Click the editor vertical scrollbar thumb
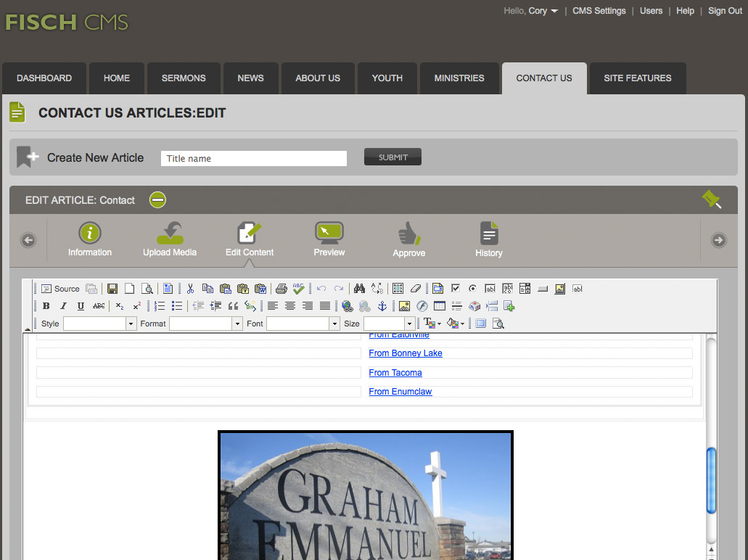 711,480
